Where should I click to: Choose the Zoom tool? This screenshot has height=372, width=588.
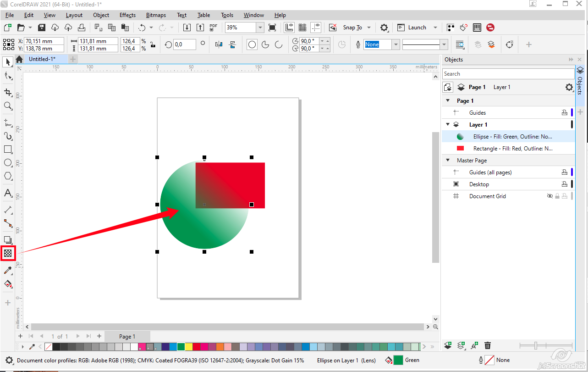[x=8, y=106]
